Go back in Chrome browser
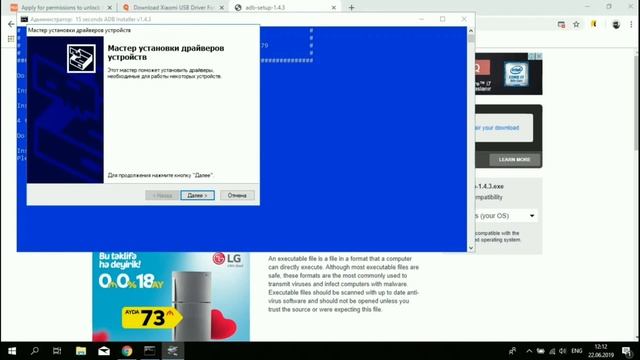 pos(11,24)
